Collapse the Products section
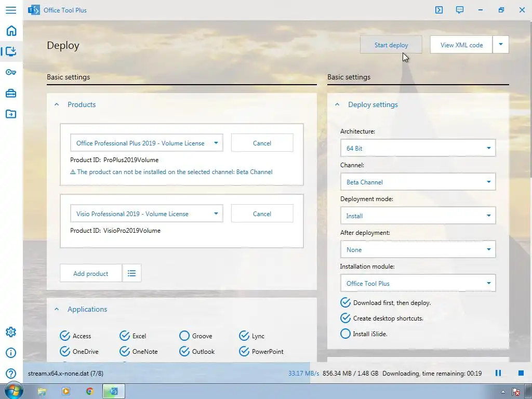This screenshot has height=399, width=532. pos(57,104)
